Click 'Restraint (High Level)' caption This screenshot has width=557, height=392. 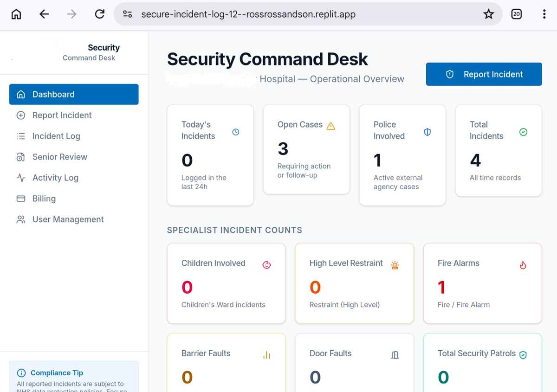344,305
